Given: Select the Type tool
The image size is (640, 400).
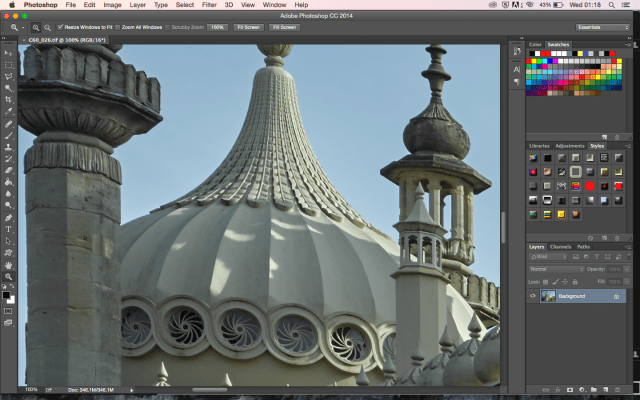Looking at the screenshot, I should pos(8,229).
